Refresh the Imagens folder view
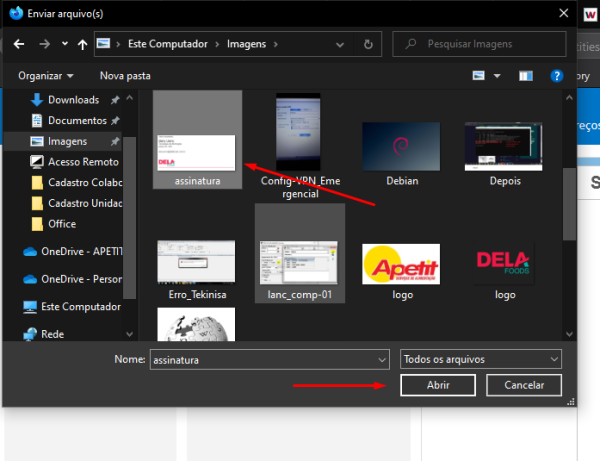Viewport: 600px width, 461px height. [369, 45]
